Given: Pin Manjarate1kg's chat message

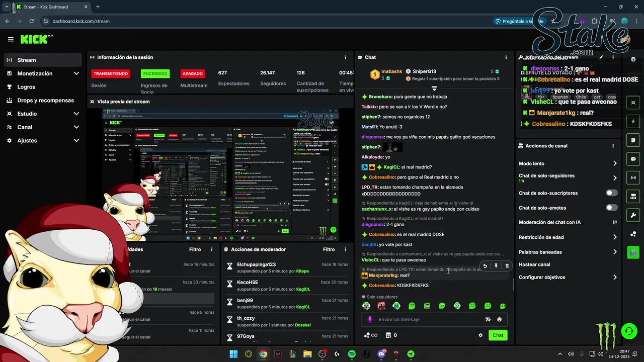Looking at the screenshot, I should 496,266.
